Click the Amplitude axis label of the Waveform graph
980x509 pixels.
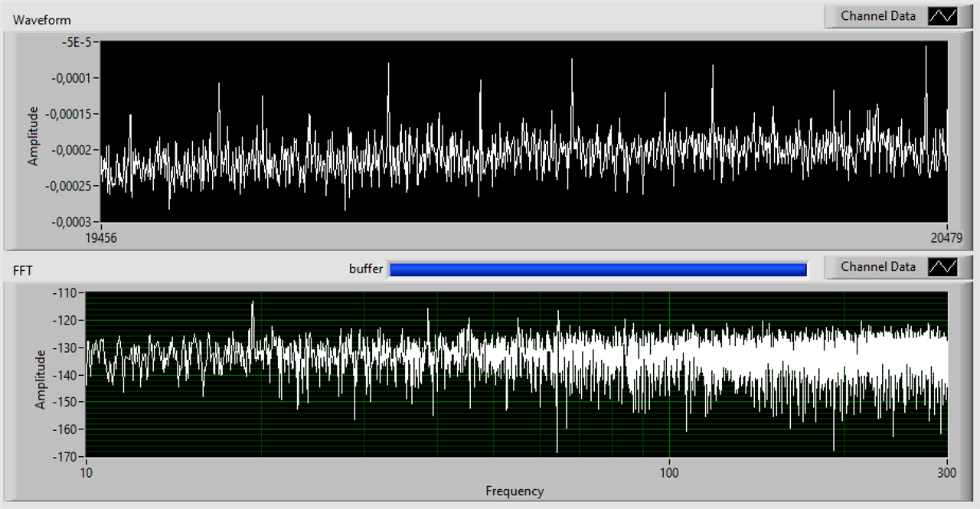coord(33,135)
